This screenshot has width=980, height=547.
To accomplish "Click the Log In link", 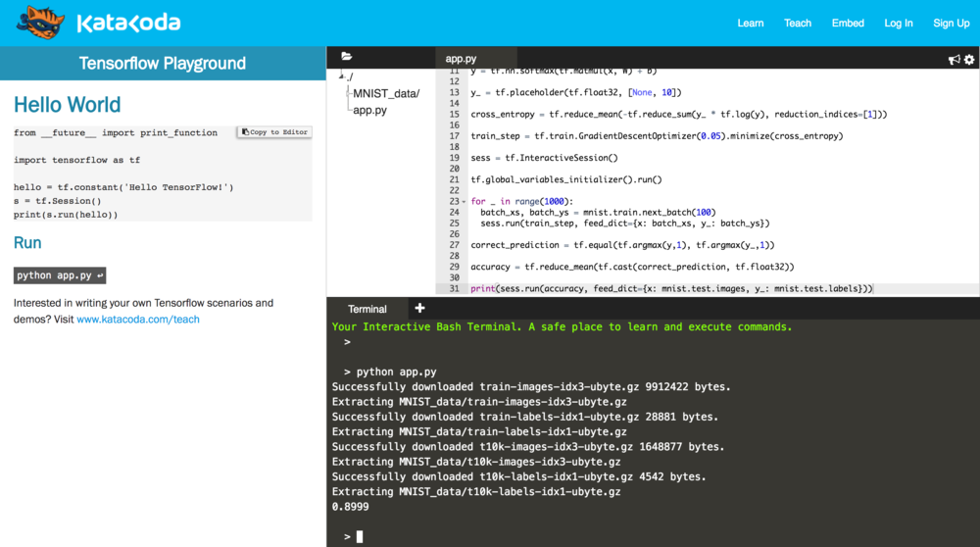I will point(898,24).
